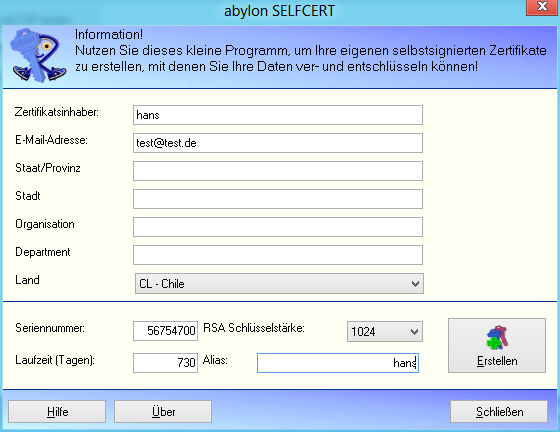Click the empty Stadt input field
This screenshot has height=432, width=560.
pos(278,199)
